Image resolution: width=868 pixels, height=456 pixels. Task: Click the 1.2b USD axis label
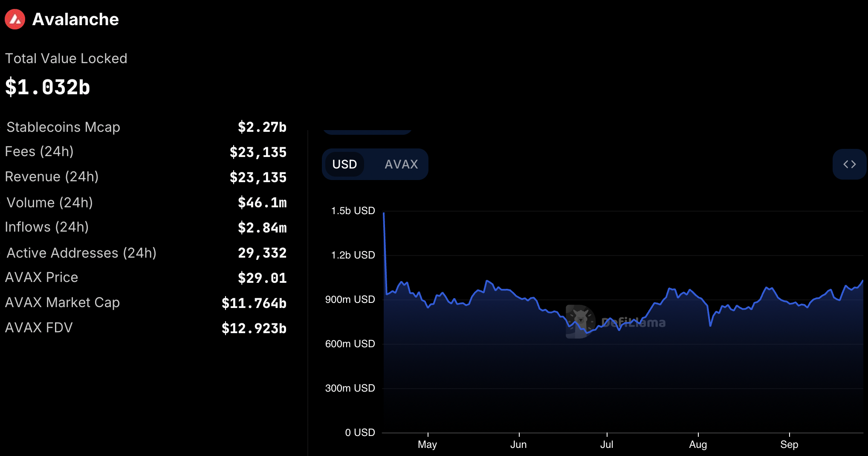tap(353, 255)
